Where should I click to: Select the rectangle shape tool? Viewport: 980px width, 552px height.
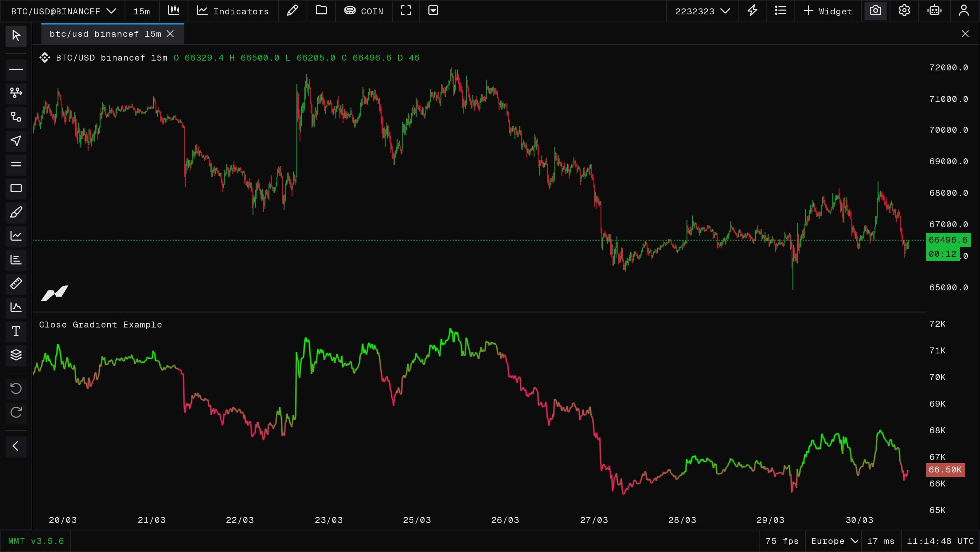(16, 188)
